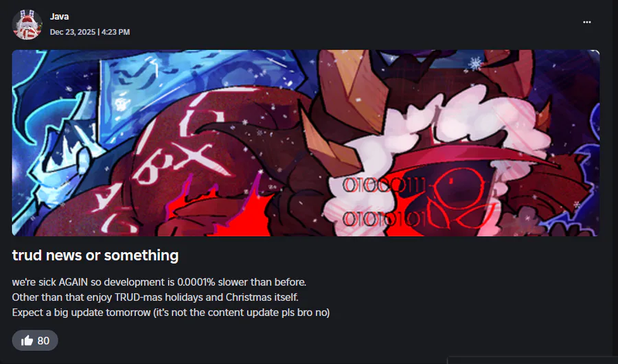The width and height of the screenshot is (618, 364).
Task: Like the post with thumbs-up icon
Action: point(27,341)
